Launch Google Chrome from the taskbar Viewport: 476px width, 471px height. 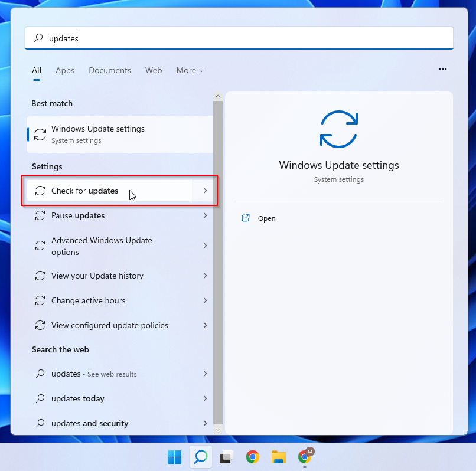[253, 457]
